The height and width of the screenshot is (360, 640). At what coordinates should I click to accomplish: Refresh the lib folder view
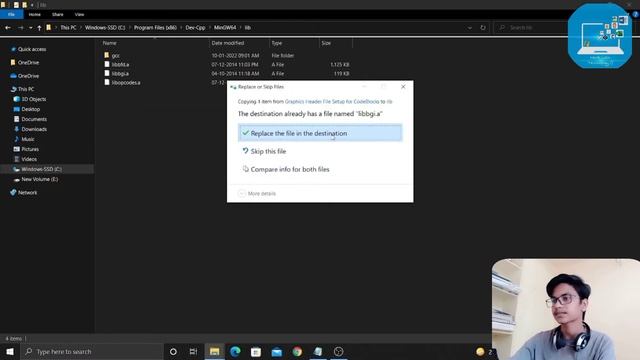pyautogui.click(x=483, y=28)
